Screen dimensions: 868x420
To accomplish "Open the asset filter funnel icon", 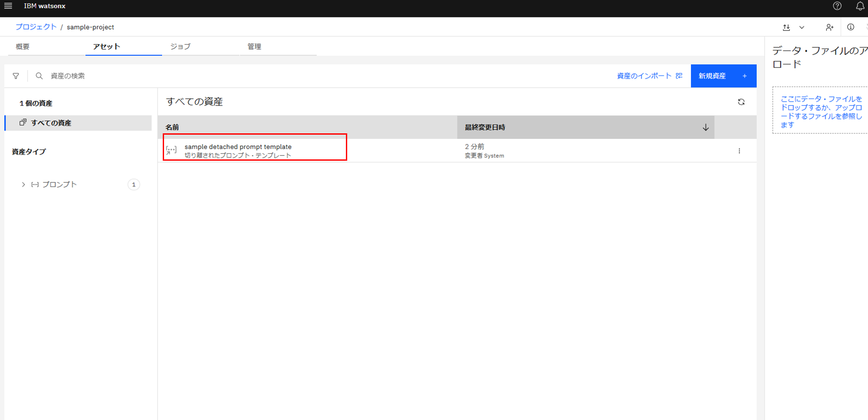I will tap(16, 76).
